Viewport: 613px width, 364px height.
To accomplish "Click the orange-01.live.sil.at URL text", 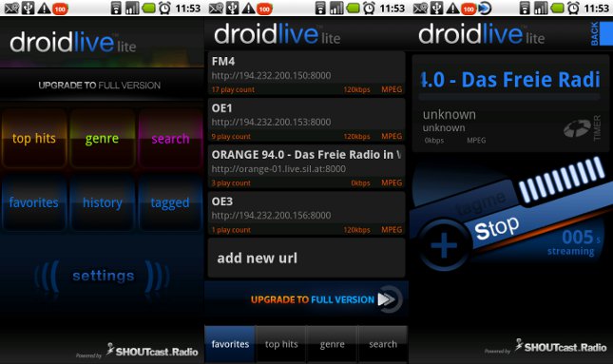I will 278,169.
